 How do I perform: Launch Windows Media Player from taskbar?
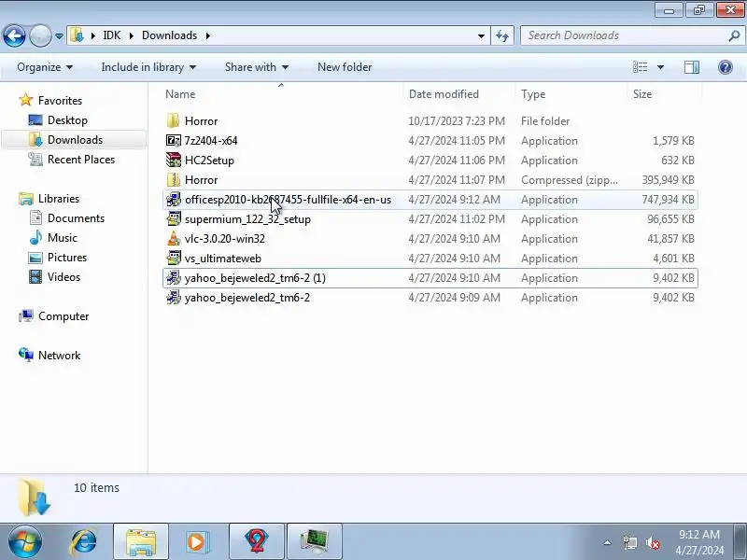coord(198,542)
